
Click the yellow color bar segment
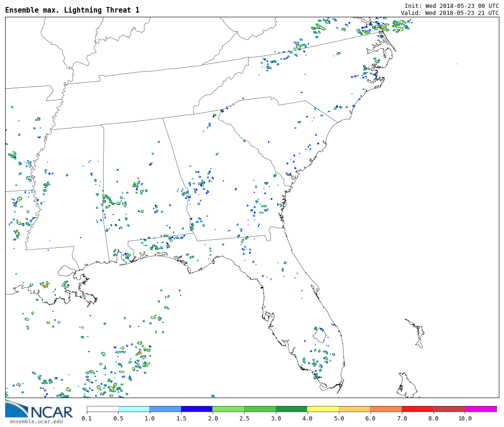tap(323, 409)
